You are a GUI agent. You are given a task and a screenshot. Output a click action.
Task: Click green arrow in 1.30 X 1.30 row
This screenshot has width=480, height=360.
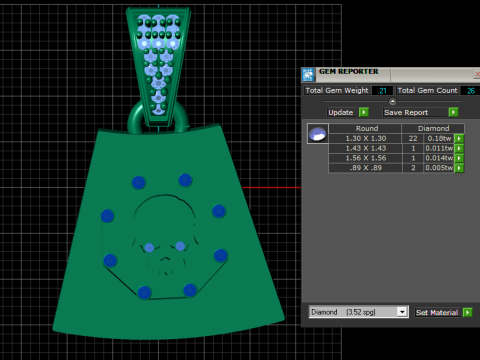tap(459, 138)
